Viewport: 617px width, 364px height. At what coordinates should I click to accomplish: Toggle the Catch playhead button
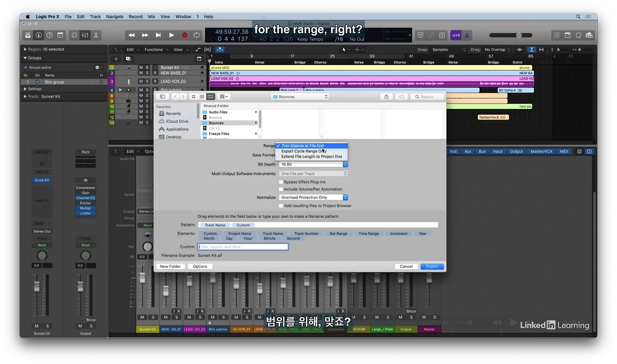(219, 50)
